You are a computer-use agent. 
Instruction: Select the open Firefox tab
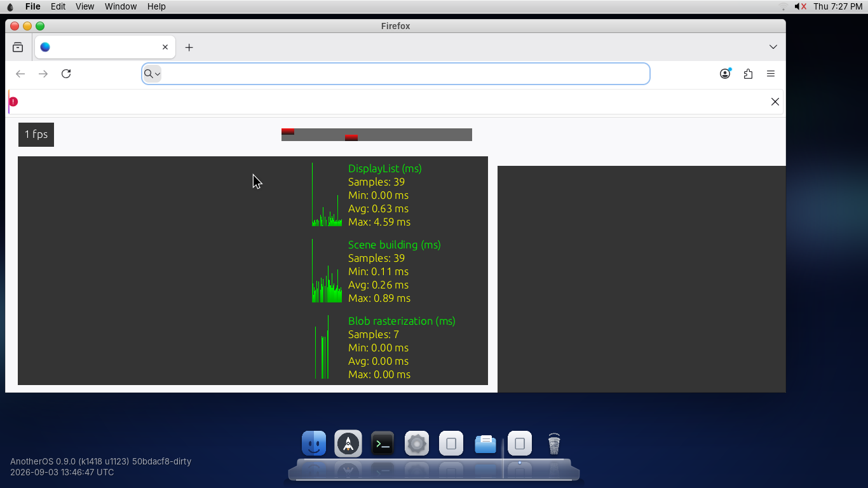[x=105, y=47]
